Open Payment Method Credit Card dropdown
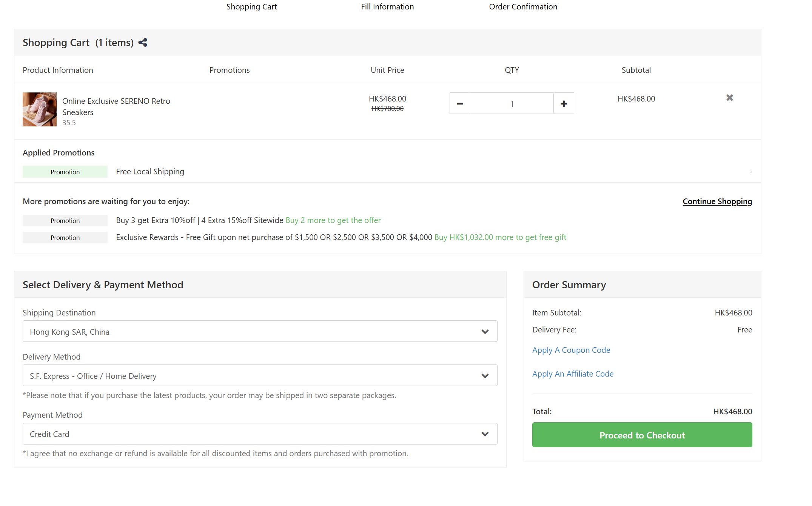This screenshot has height=506, width=812. pos(260,434)
